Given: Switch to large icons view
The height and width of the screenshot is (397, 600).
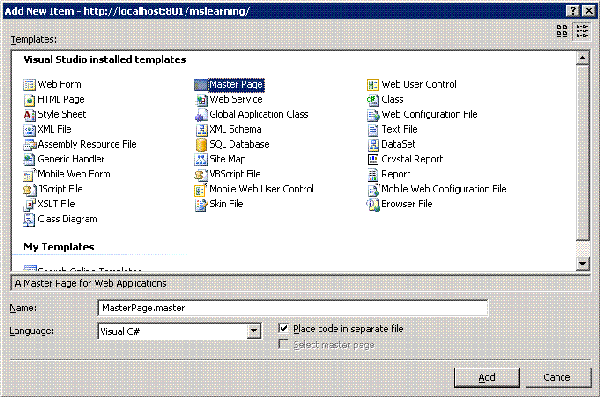Looking at the screenshot, I should pyautogui.click(x=562, y=31).
